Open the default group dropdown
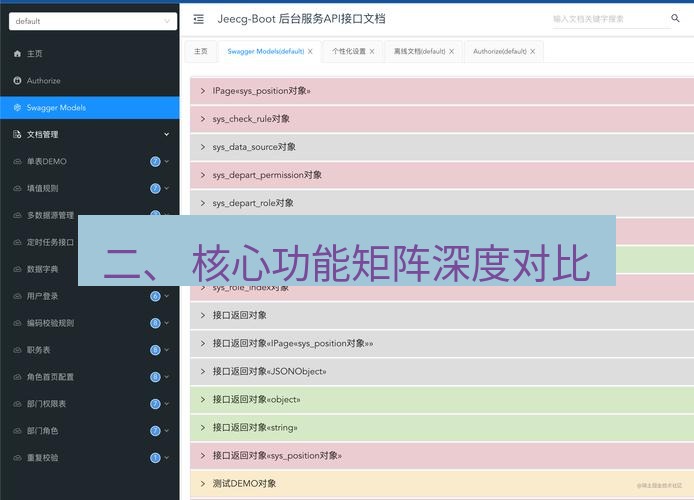 point(93,21)
